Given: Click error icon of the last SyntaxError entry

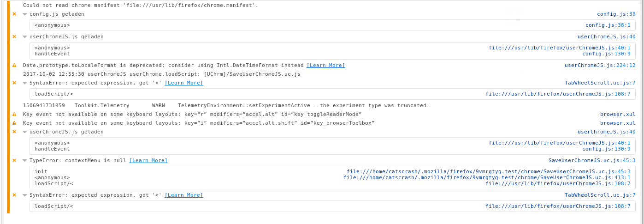Looking at the screenshot, I should (14, 195).
